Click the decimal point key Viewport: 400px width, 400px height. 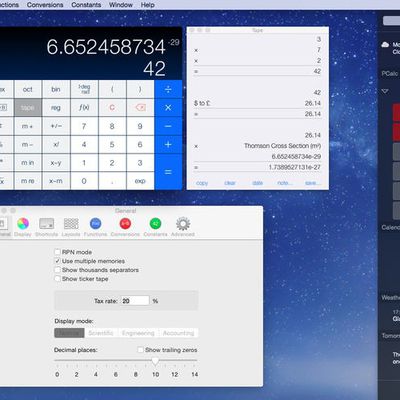tap(112, 181)
